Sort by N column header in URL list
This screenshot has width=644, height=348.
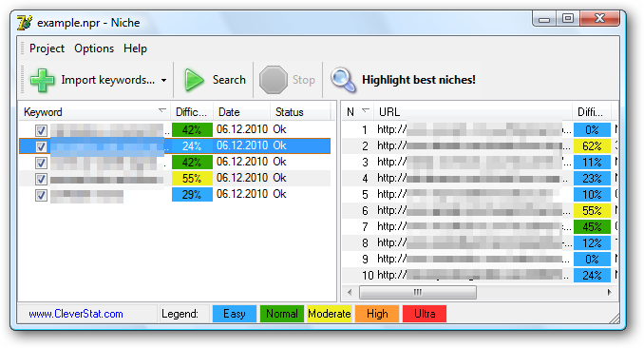tap(357, 112)
